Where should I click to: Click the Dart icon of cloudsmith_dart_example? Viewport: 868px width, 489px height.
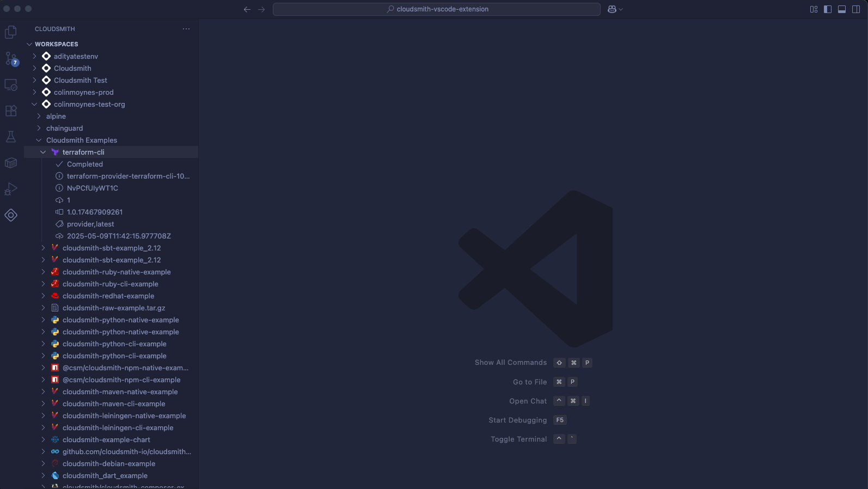pos(55,475)
